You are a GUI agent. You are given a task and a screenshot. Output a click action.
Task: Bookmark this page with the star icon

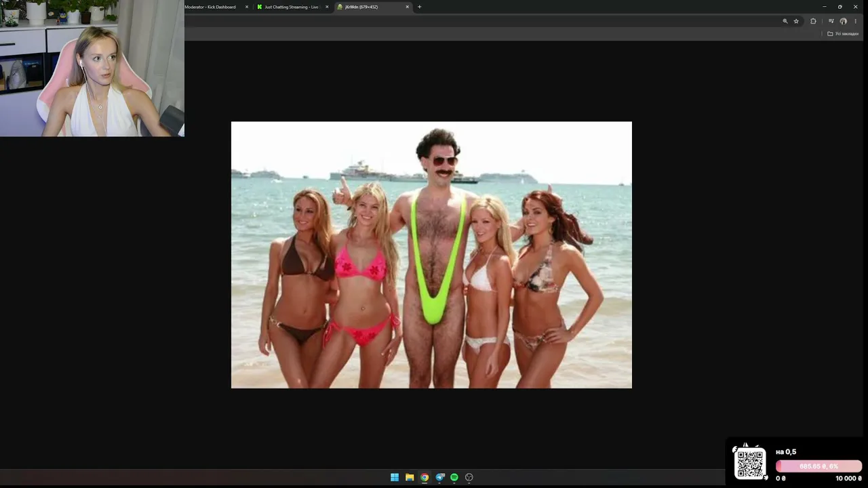[796, 21]
